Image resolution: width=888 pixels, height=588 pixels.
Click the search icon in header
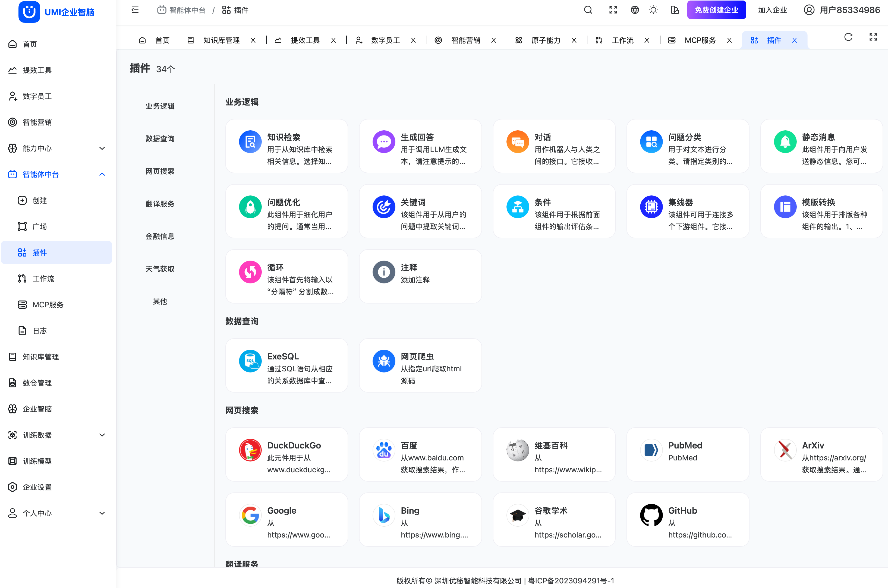point(588,10)
